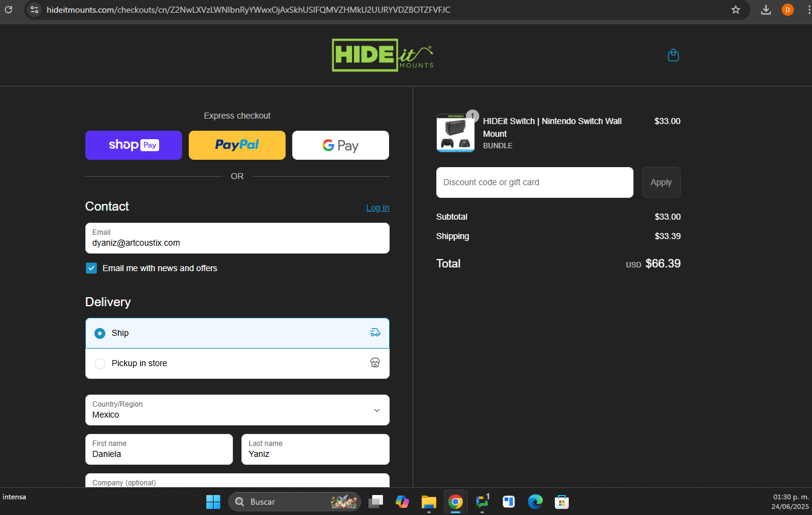Edit the Last name field
The height and width of the screenshot is (515, 812).
pyautogui.click(x=315, y=449)
